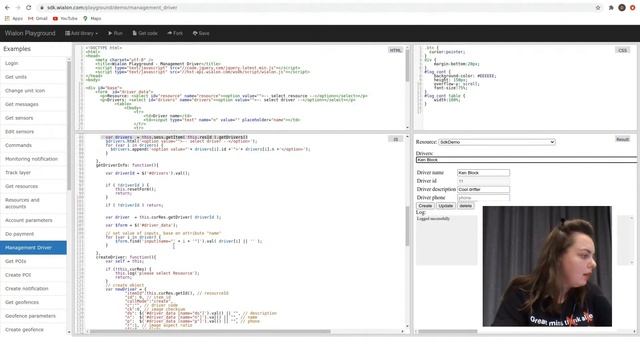The image size is (640, 360).
Task: Open the Chrome profile avatar
Action: click(622, 8)
